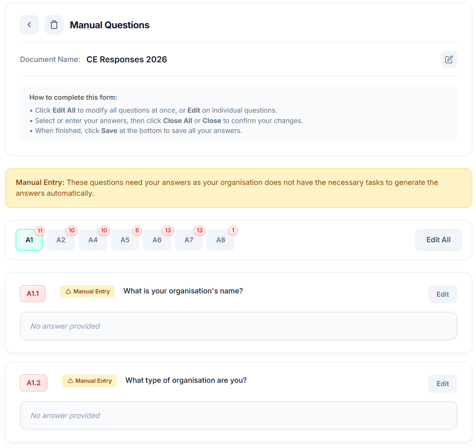Click the A1.2 answer field

coord(238,416)
